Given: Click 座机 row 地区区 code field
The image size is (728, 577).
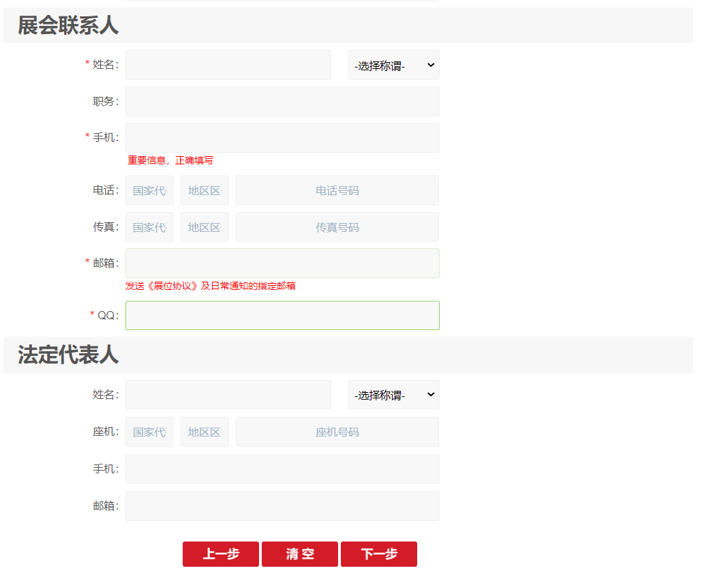Looking at the screenshot, I should 204,432.
